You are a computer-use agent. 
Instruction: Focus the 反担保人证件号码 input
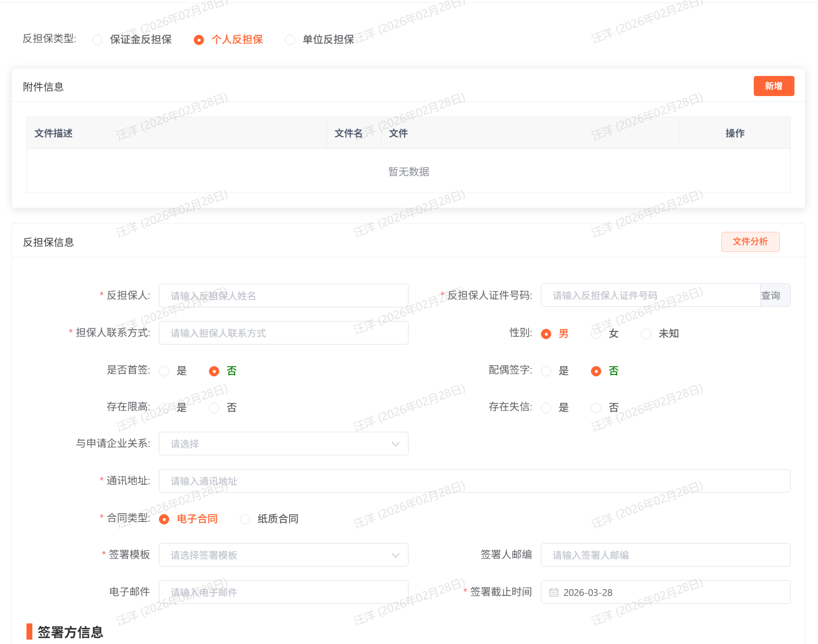(650, 295)
